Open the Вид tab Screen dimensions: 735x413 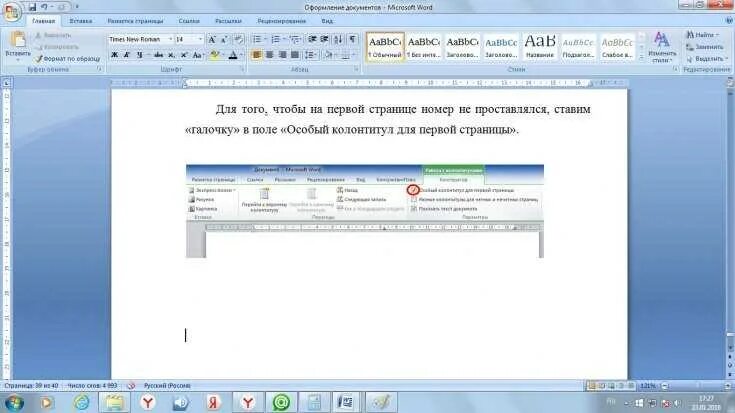coord(327,21)
